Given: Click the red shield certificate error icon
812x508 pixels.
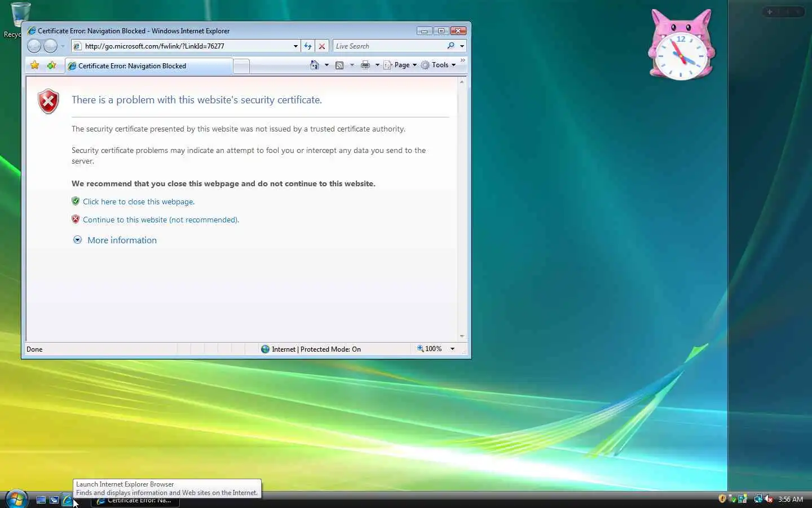Looking at the screenshot, I should point(48,102).
